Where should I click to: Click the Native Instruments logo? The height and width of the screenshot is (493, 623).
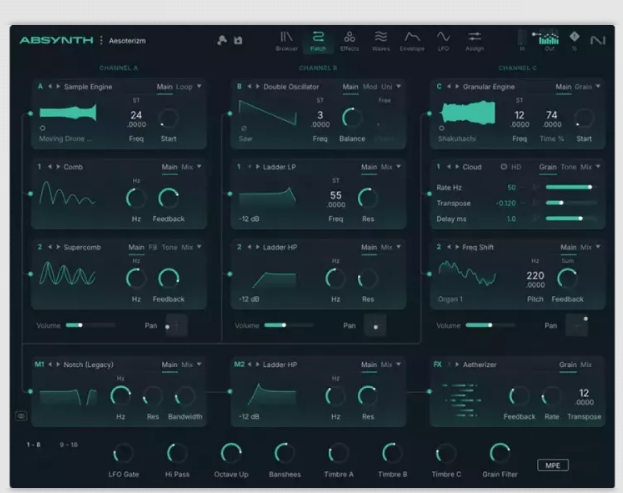pyautogui.click(x=598, y=40)
